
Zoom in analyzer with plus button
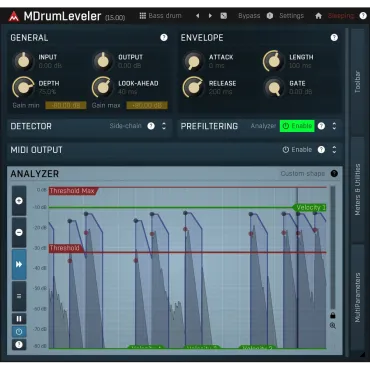pyautogui.click(x=19, y=201)
